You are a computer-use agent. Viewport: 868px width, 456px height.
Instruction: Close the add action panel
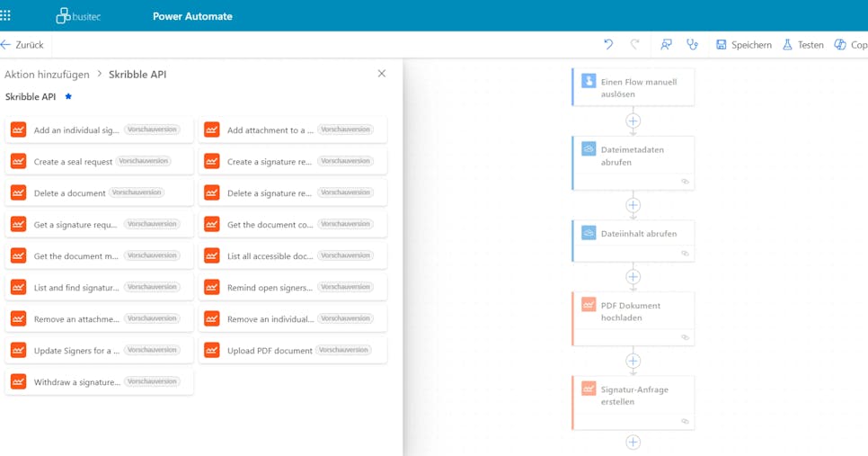(x=381, y=74)
